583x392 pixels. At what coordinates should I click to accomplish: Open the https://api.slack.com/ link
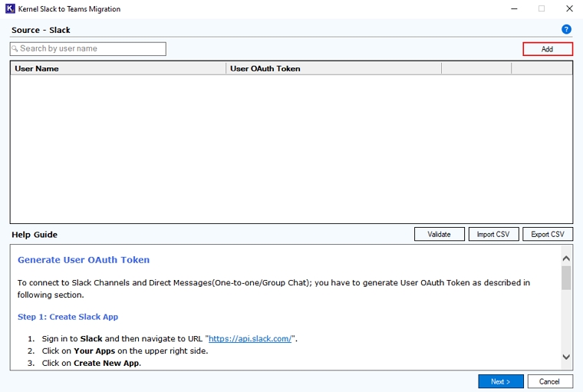[250, 338]
